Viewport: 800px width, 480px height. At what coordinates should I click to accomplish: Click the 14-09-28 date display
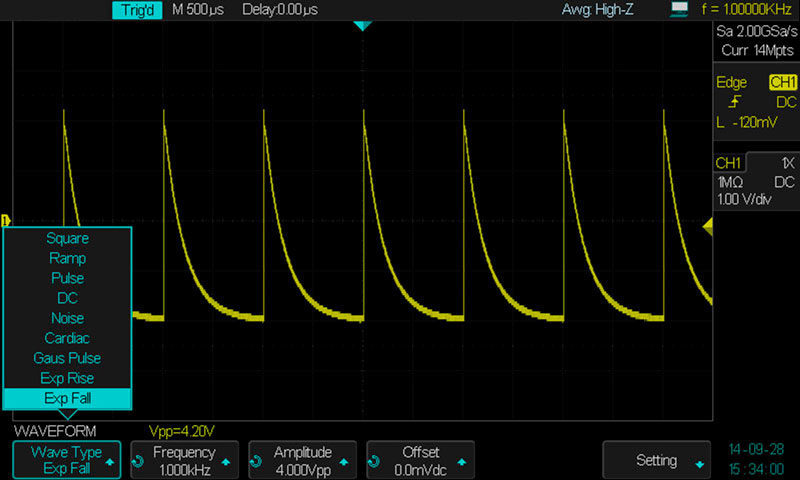[x=756, y=449]
